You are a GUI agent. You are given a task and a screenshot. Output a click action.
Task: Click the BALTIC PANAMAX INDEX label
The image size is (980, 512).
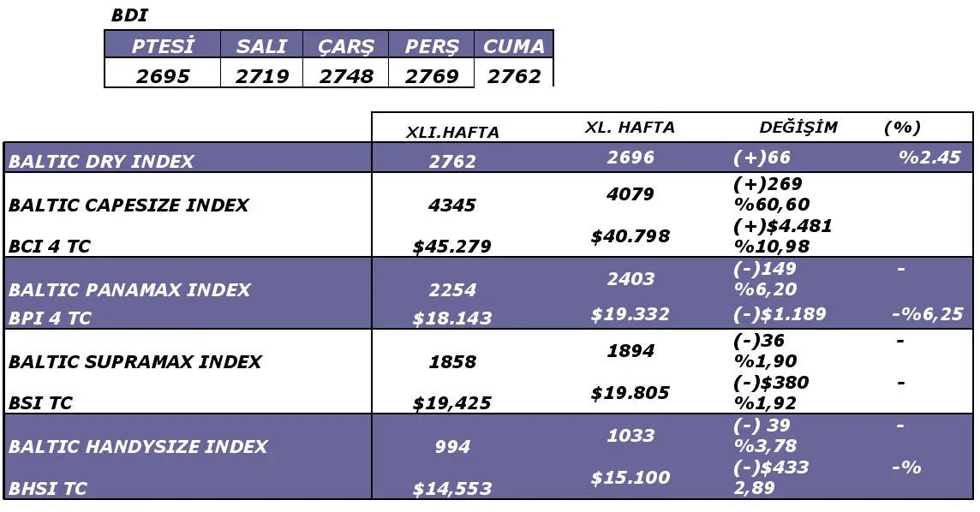[129, 289]
